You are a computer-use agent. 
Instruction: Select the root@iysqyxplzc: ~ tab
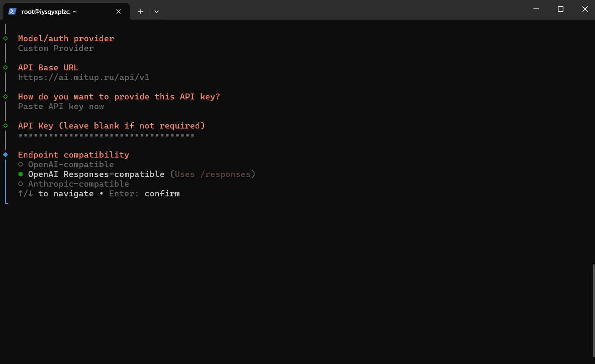tap(67, 11)
